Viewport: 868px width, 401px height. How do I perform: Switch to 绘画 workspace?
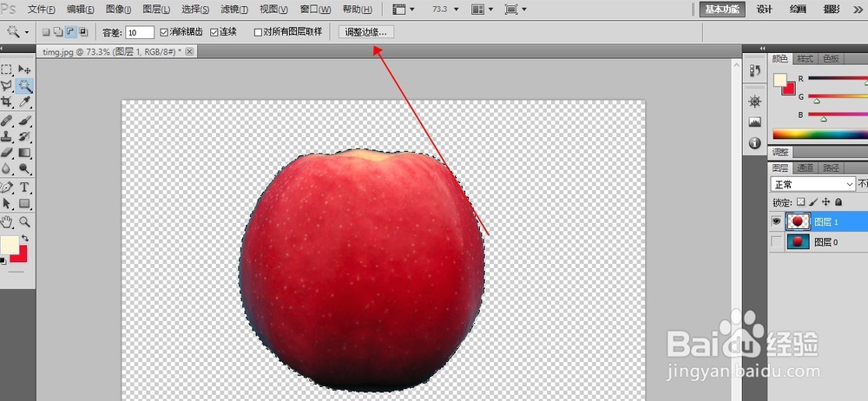point(798,10)
